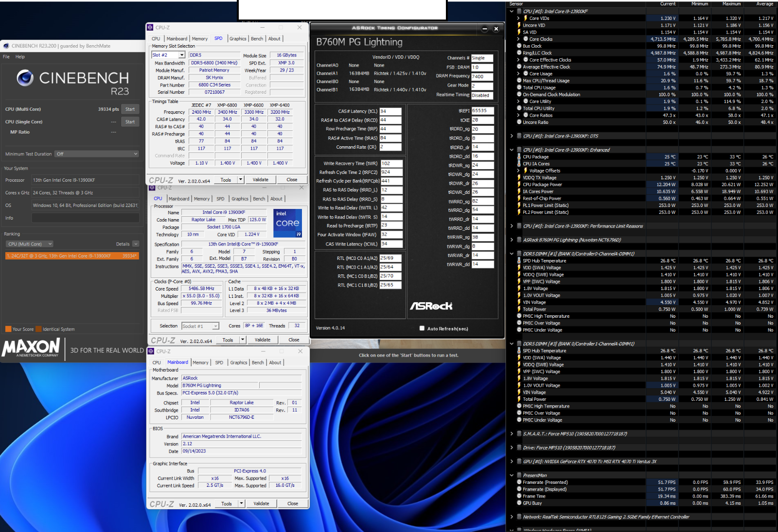This screenshot has width=778, height=532.
Task: Click the Maxon logo in Cinebench
Action: pyautogui.click(x=31, y=348)
